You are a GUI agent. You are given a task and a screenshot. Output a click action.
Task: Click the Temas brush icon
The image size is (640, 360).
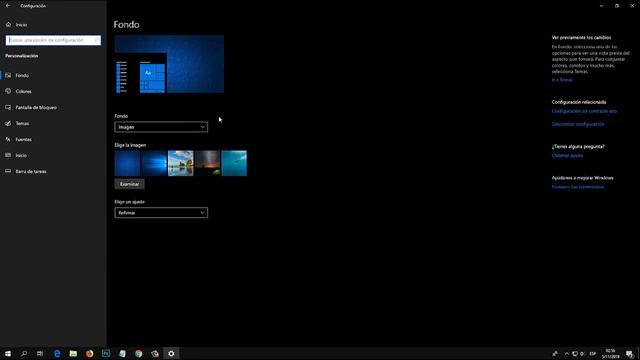coord(8,123)
